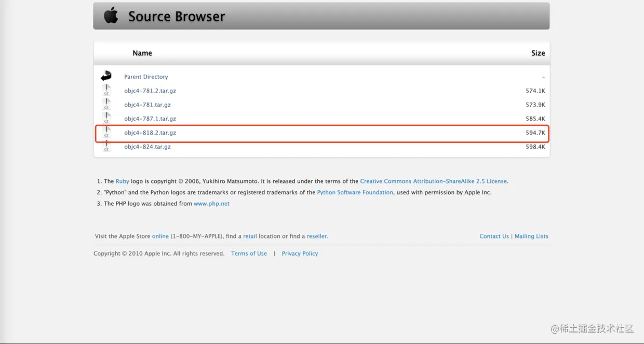
Task: Open the Parent Directory link
Action: tap(145, 76)
